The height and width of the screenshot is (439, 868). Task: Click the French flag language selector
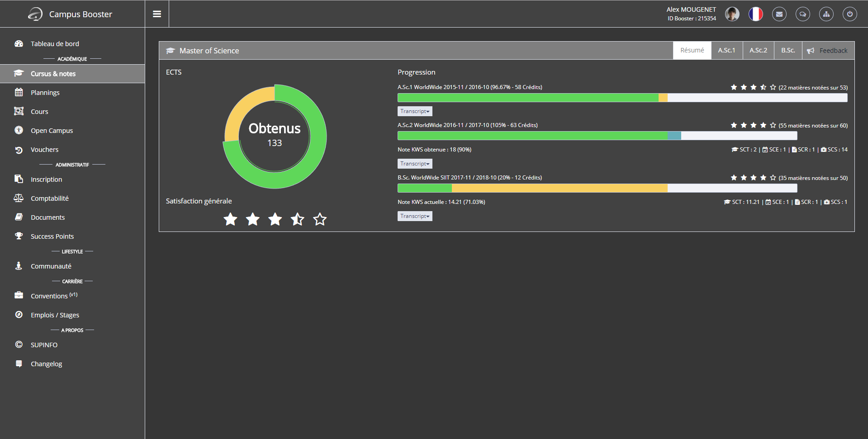point(756,14)
